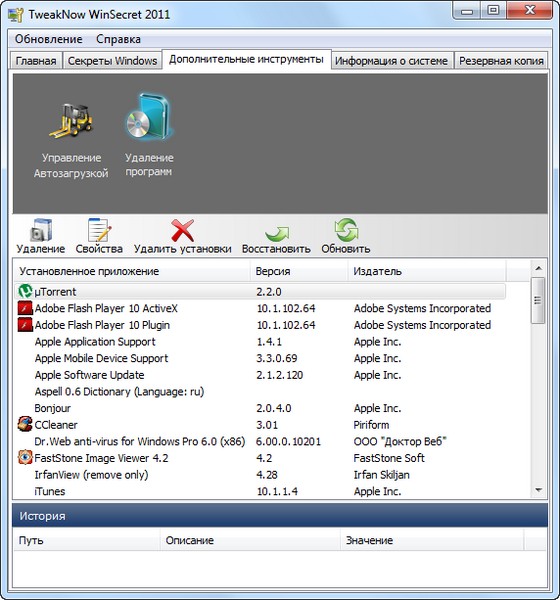The width and height of the screenshot is (560, 600).
Task: Click the Piriform publisher cell
Action: (371, 425)
